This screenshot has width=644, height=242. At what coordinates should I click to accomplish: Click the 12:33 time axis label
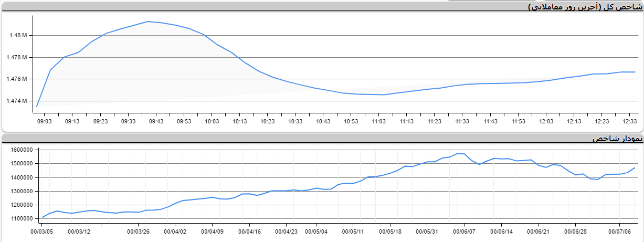click(630, 121)
